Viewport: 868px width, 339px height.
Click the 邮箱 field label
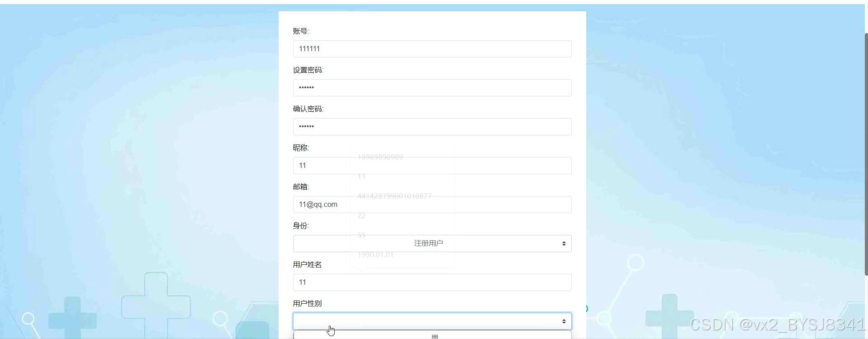tap(301, 187)
